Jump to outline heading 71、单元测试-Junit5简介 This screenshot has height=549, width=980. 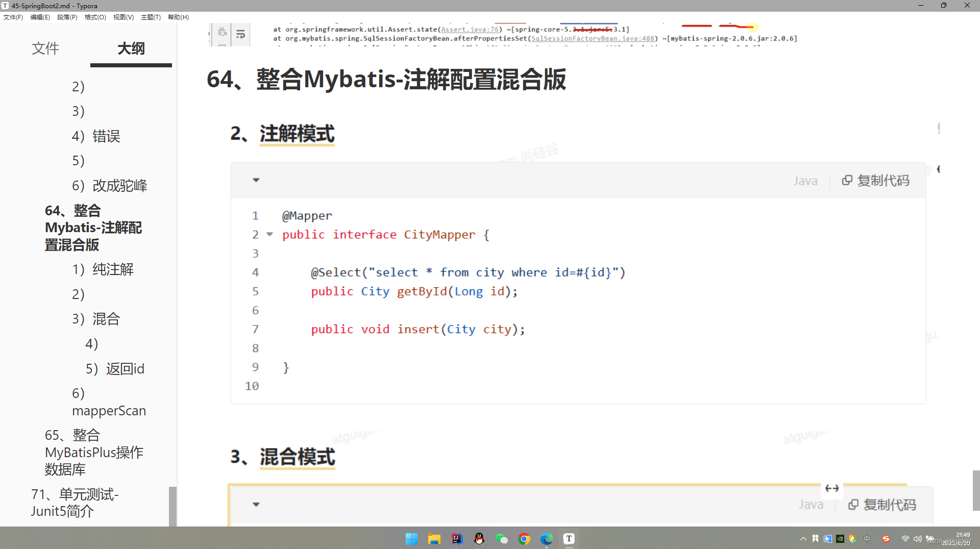75,503
